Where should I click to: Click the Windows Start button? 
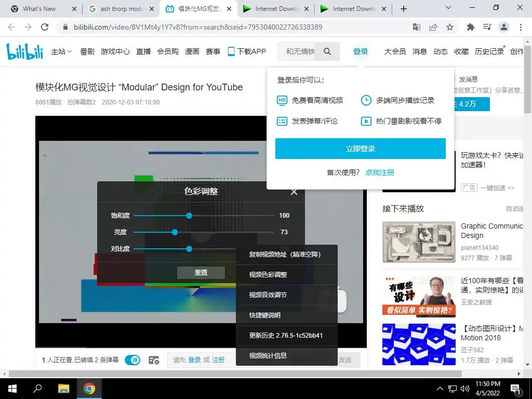point(12,389)
